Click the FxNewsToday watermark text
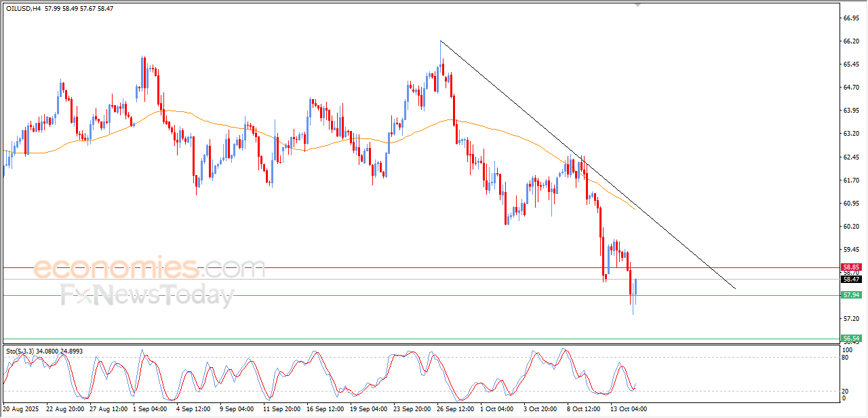 pos(147,296)
